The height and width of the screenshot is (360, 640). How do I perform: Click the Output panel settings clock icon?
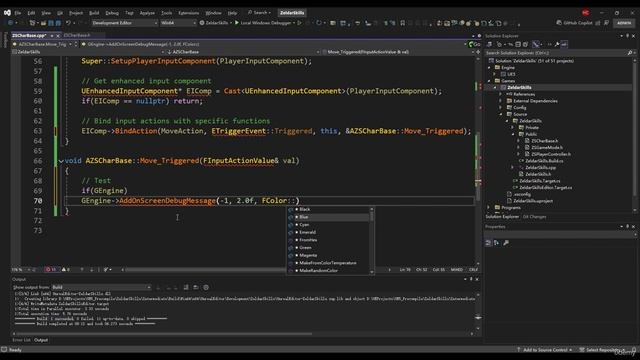206,287
